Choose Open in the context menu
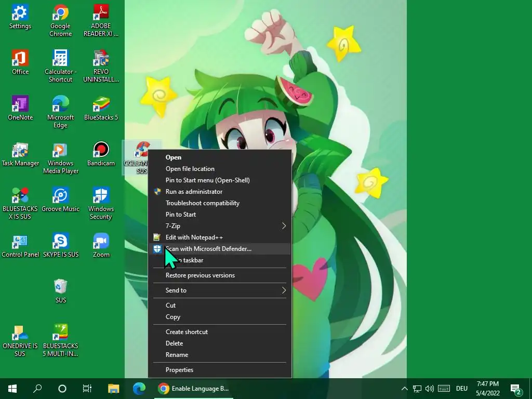 pyautogui.click(x=220, y=157)
